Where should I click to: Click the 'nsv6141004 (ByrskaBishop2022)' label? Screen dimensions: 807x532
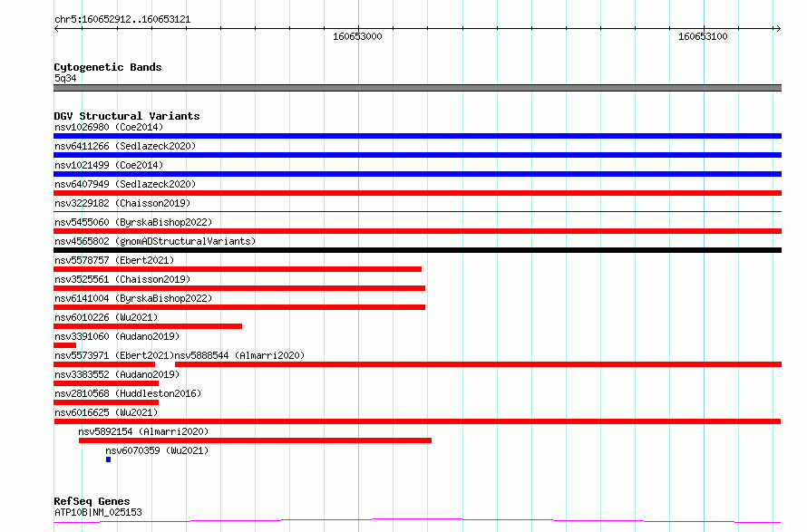click(133, 298)
